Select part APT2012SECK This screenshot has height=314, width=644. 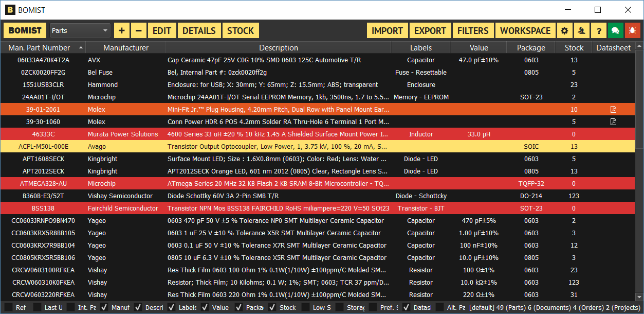point(317,171)
